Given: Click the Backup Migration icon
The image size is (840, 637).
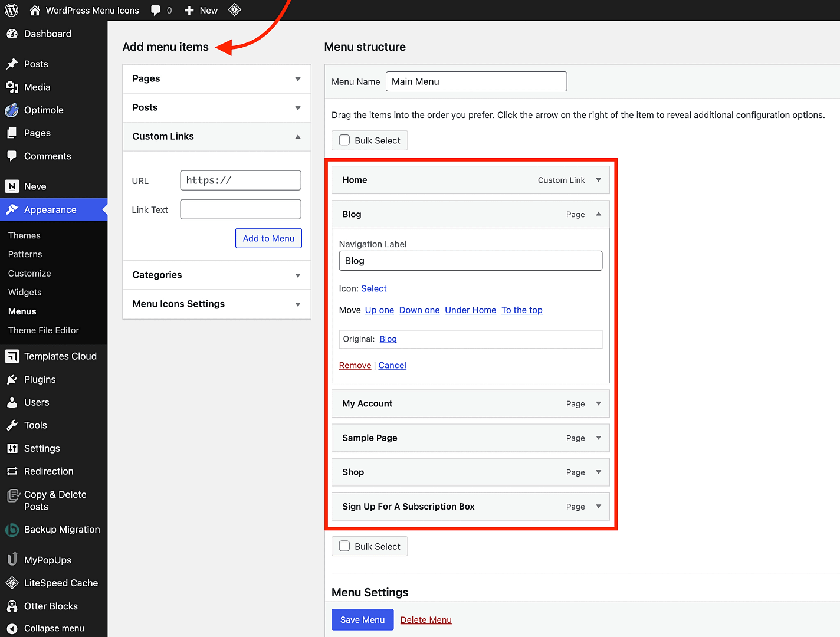Looking at the screenshot, I should coord(12,530).
